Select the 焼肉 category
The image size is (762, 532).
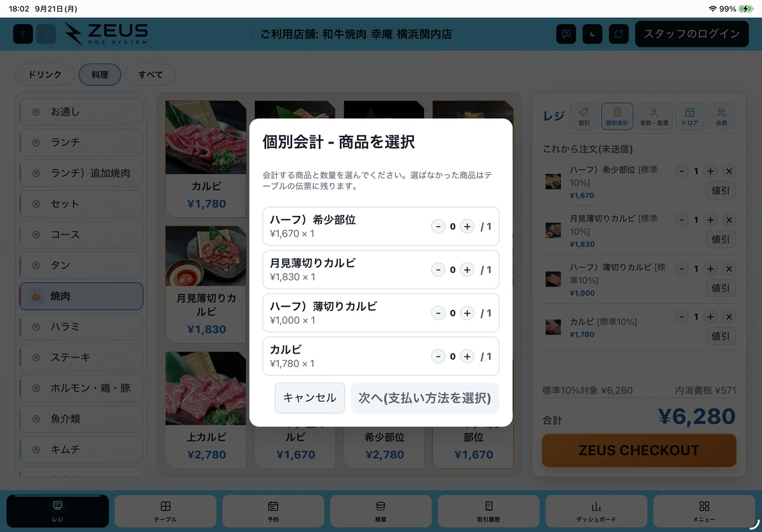[81, 296]
